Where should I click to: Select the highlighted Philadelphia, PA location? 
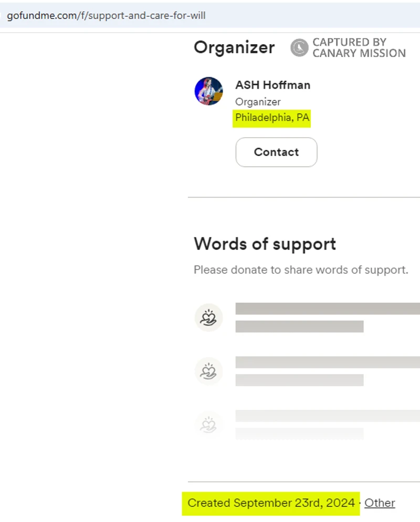point(272,118)
